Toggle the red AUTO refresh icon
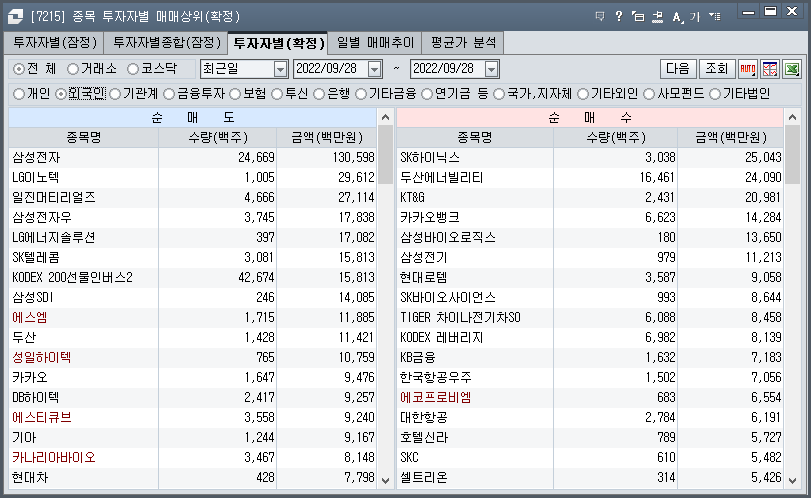The width and height of the screenshot is (811, 498). click(748, 69)
